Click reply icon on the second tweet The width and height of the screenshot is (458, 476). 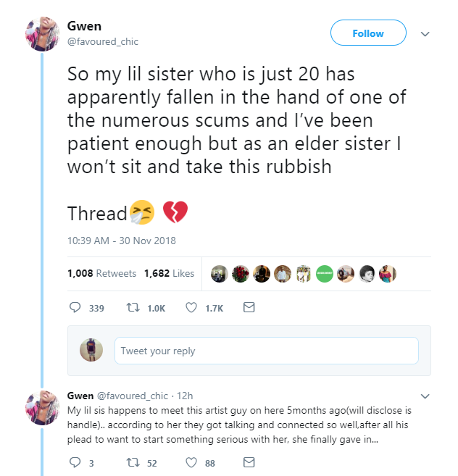tap(75, 462)
